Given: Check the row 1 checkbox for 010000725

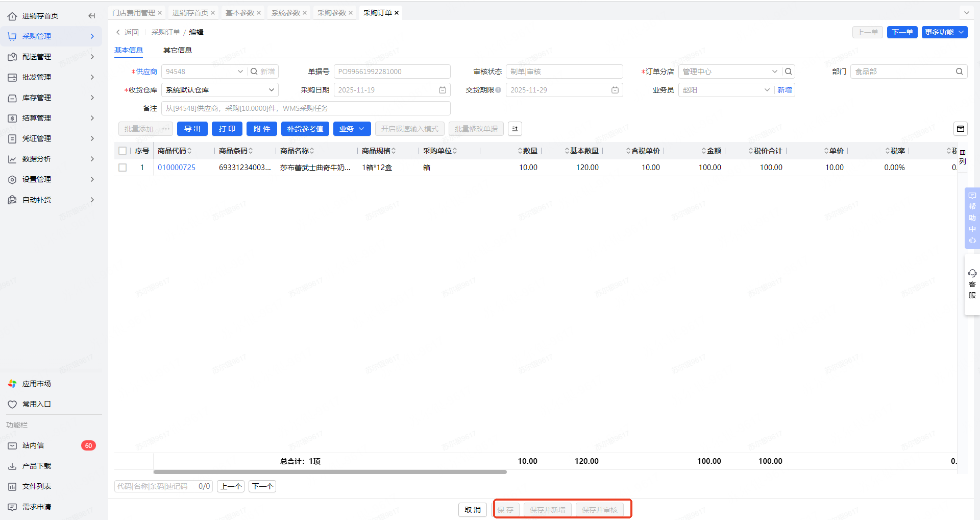Looking at the screenshot, I should pos(122,168).
